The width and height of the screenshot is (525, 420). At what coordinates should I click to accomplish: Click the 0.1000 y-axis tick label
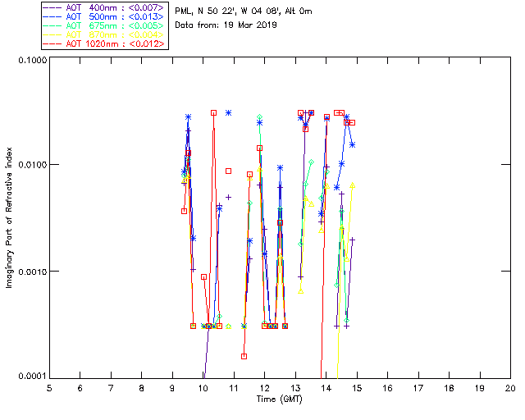tap(33, 60)
